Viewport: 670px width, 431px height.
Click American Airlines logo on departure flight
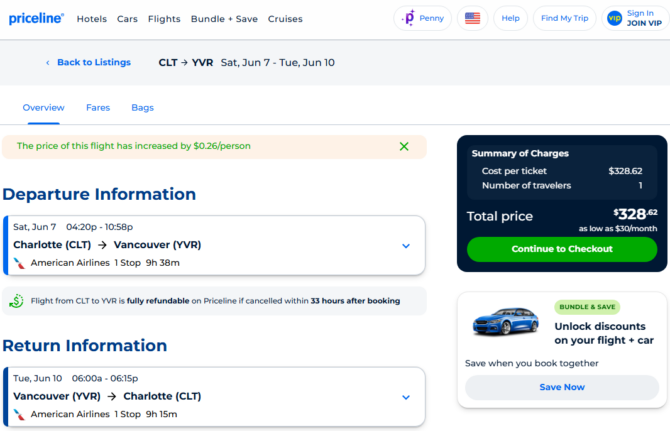point(19,263)
